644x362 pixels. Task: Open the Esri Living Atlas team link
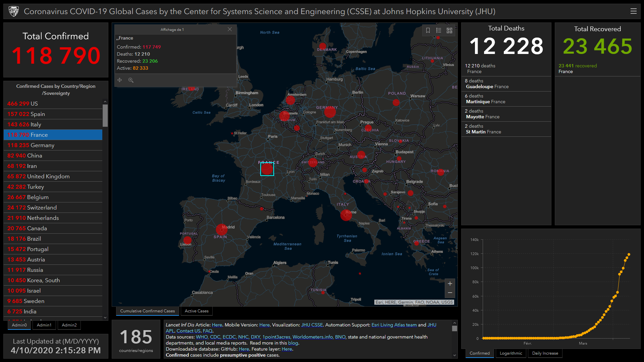tap(394, 325)
